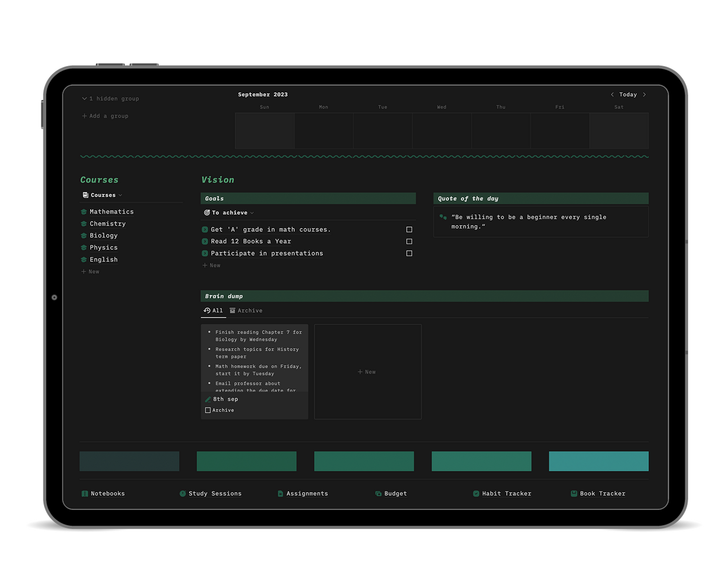Tick the 'Read 12 Books a Year' checkbox
This screenshot has height=582, width=728.
coord(409,242)
